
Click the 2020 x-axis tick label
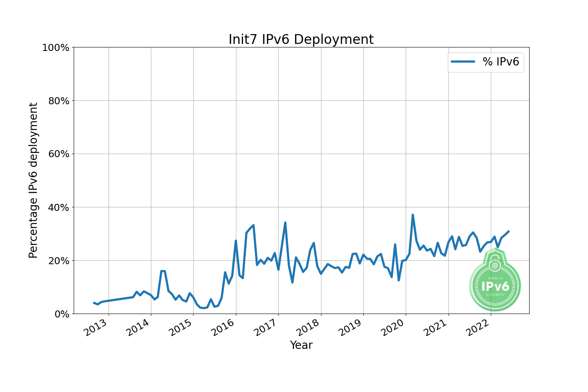pos(393,328)
